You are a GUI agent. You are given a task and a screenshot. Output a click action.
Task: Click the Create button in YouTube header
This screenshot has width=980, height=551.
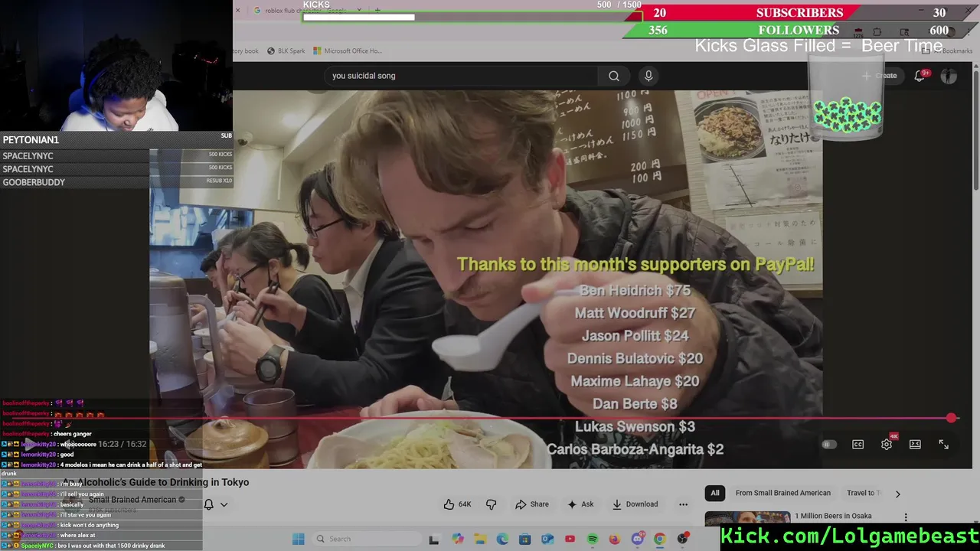(880, 76)
